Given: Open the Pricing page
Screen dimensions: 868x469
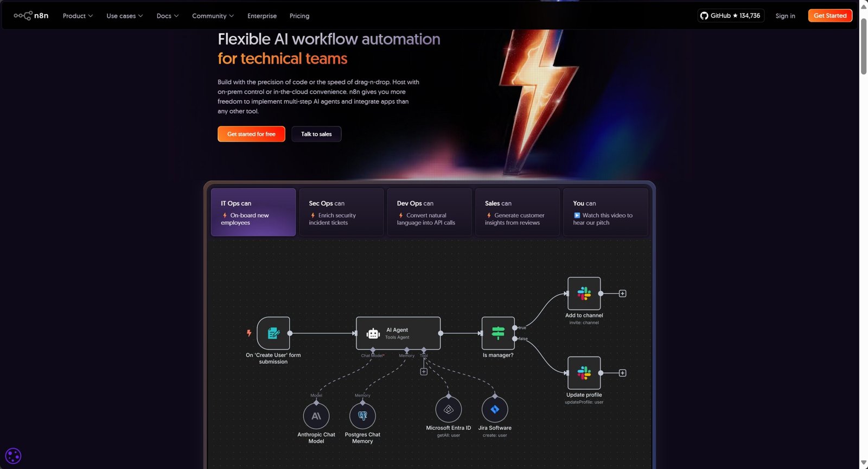Looking at the screenshot, I should click(x=299, y=16).
